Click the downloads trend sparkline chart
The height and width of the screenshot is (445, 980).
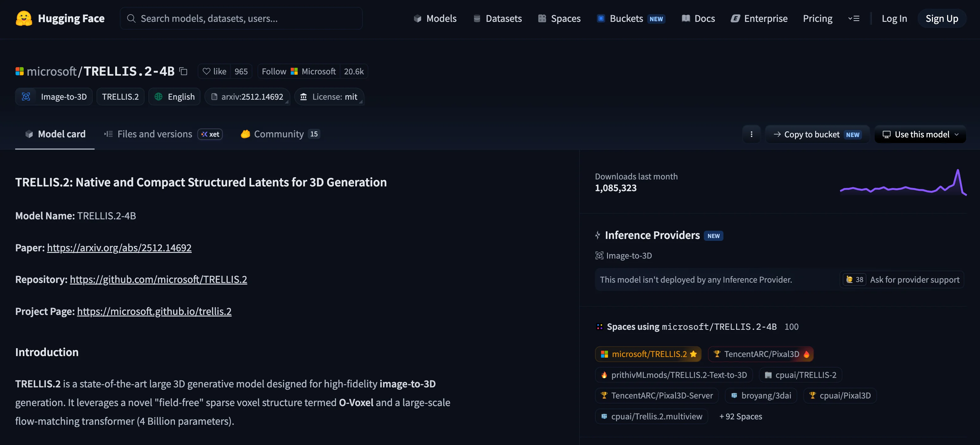[903, 182]
